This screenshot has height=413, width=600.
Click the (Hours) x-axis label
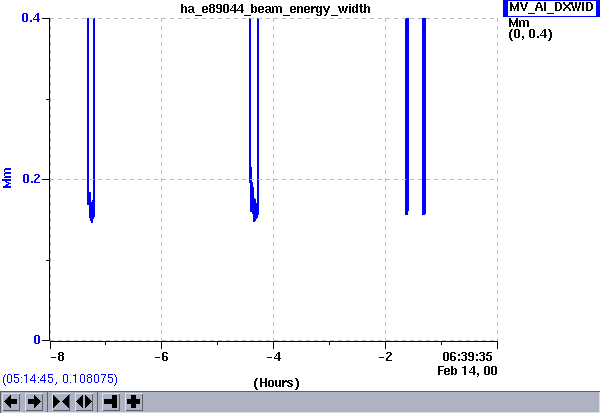pyautogui.click(x=276, y=382)
